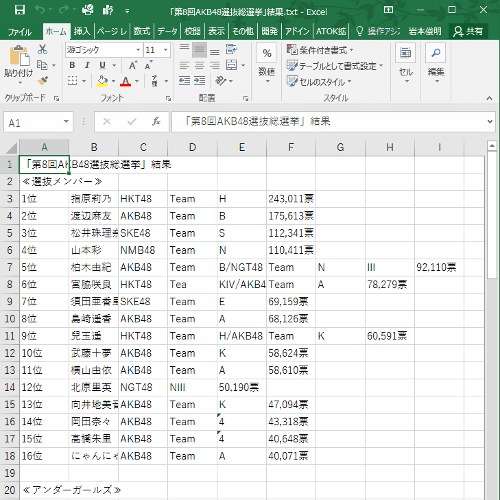Viewport: 500px width, 500px height.
Task: Open font color dropdown arrow
Action: coord(137,81)
